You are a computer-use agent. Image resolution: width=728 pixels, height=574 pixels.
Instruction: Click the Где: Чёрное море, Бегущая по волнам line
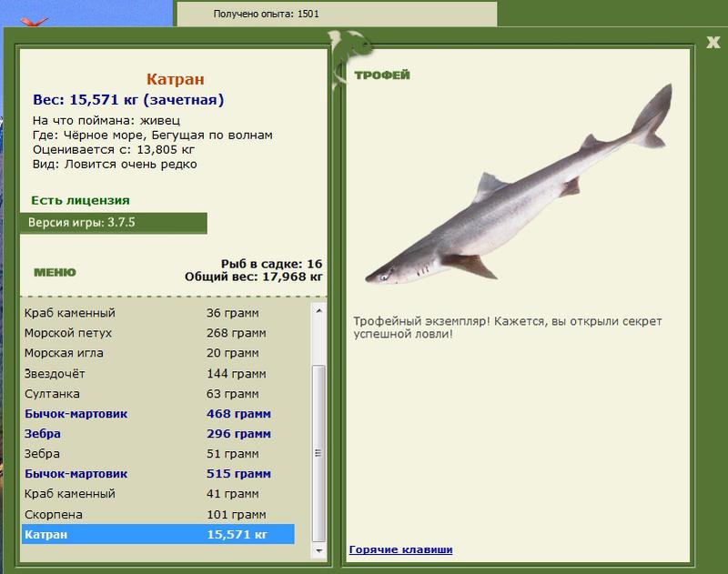153,135
